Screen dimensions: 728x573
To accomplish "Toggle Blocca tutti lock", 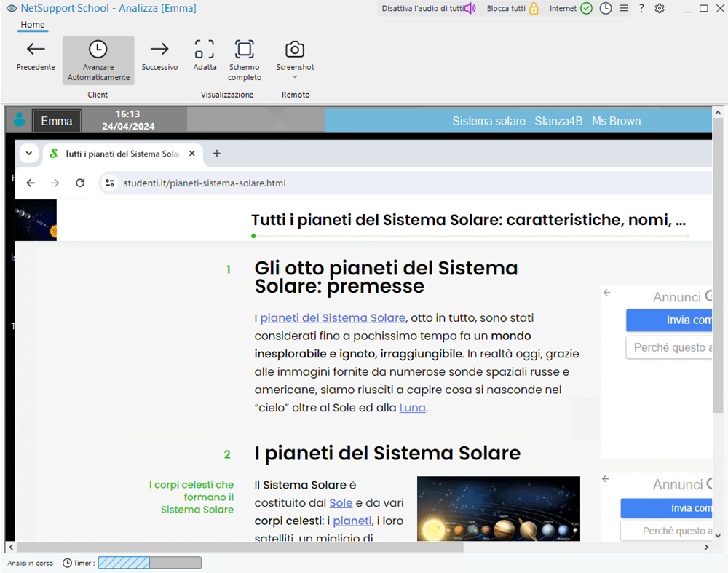I will point(513,9).
